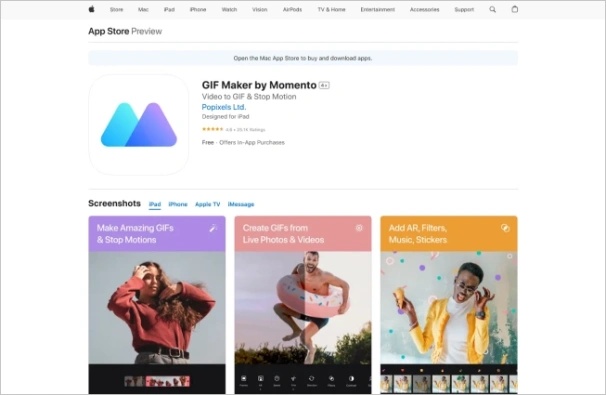Click the 4+ age rating badge
This screenshot has height=395, width=606.
coord(324,85)
